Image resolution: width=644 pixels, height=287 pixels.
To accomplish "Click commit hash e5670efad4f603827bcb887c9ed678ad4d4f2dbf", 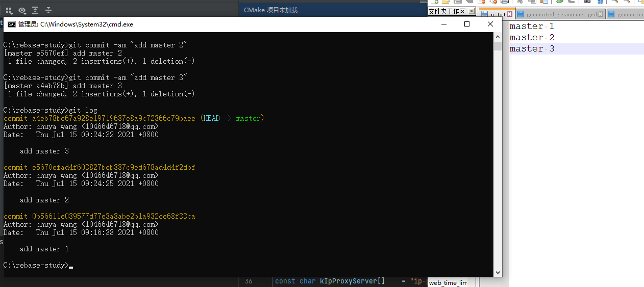I will pyautogui.click(x=113, y=167).
